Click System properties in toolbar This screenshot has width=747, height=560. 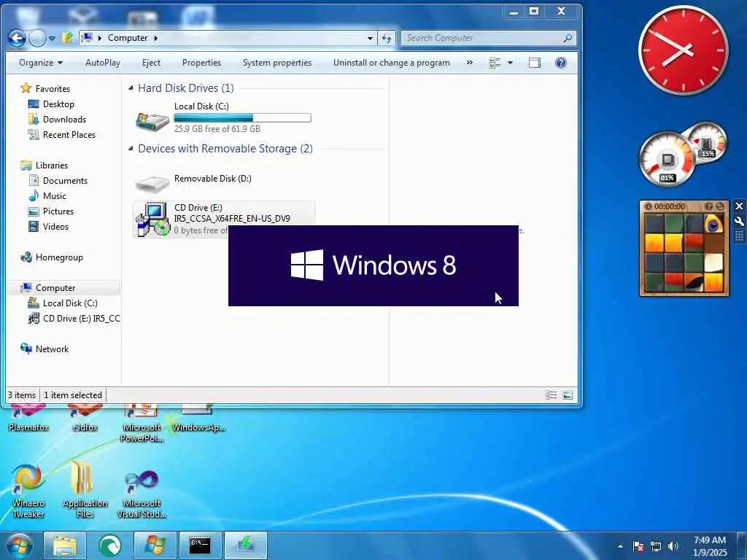276,63
